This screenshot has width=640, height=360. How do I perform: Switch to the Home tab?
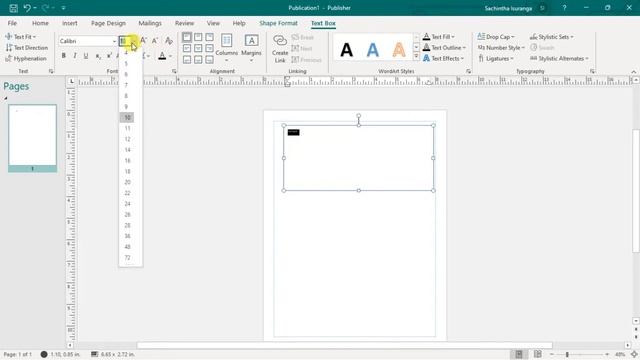tap(40, 23)
